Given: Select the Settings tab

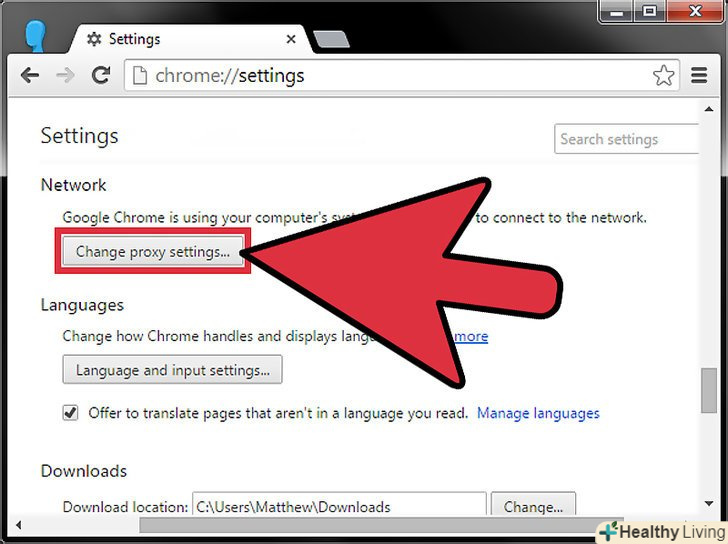Looking at the screenshot, I should tap(190, 39).
